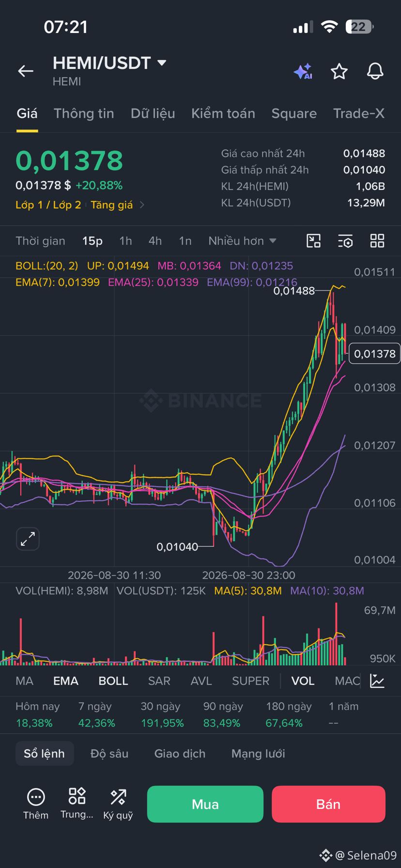Viewport: 401px width, 868px height.
Task: Open the multi-chart grid icon
Action: coord(377,241)
